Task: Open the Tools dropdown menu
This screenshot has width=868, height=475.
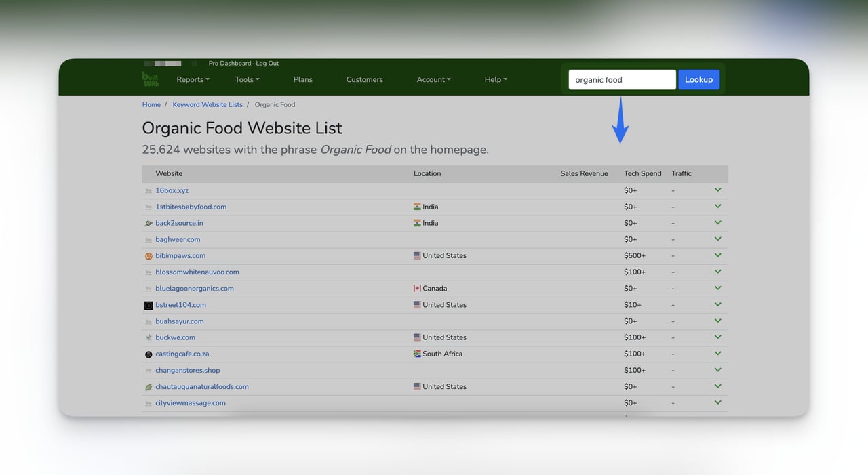Action: coord(248,79)
